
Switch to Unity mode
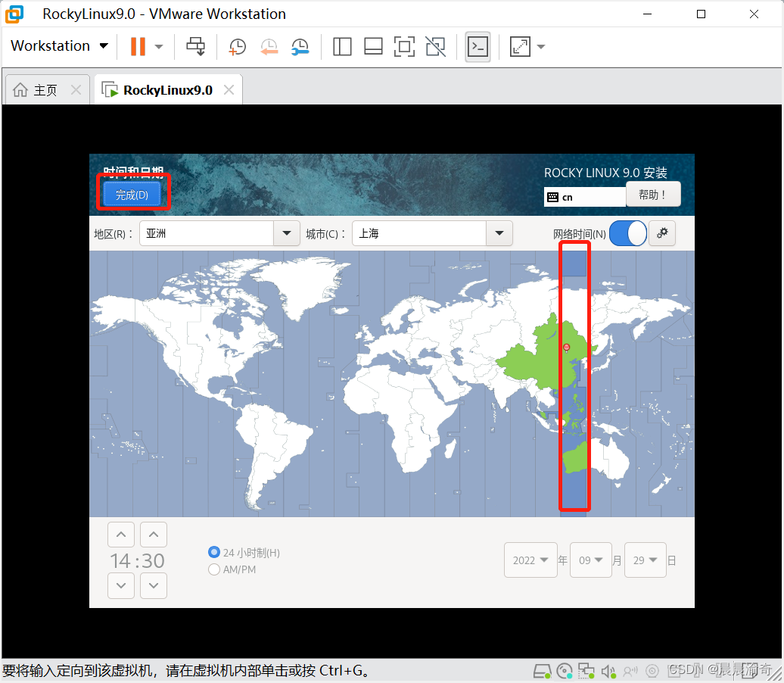[x=435, y=46]
